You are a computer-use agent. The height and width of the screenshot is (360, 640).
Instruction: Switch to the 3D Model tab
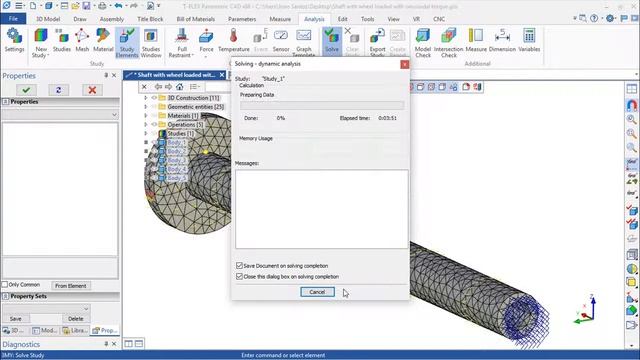point(48,19)
